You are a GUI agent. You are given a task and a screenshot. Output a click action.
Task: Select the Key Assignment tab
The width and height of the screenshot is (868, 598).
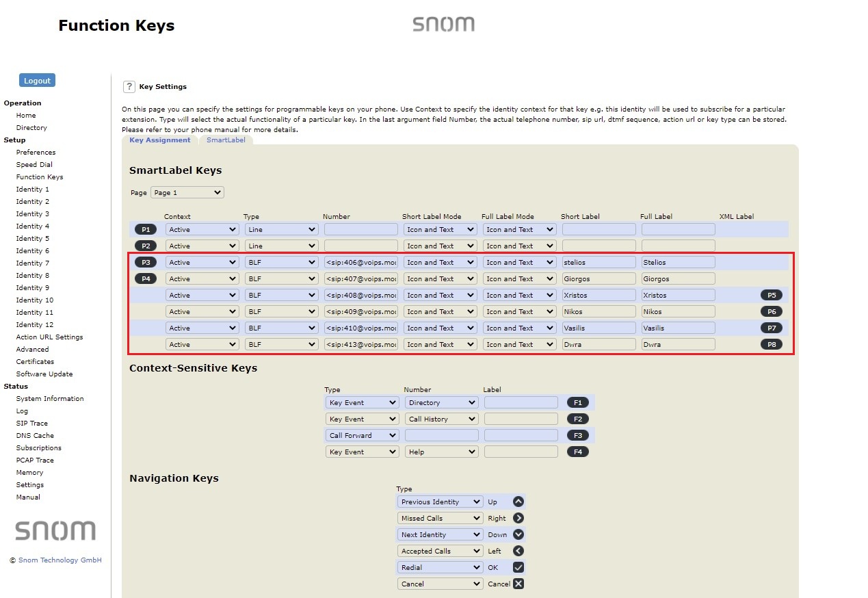tap(160, 140)
